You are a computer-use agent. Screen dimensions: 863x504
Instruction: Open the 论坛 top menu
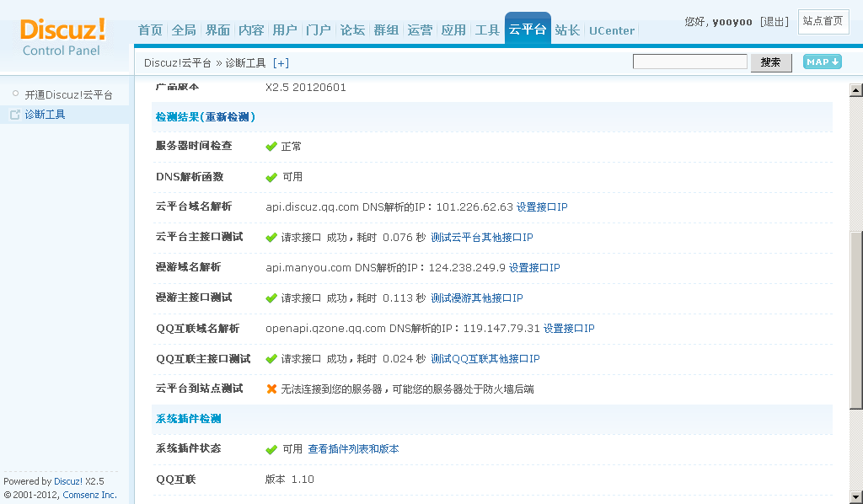tap(353, 30)
